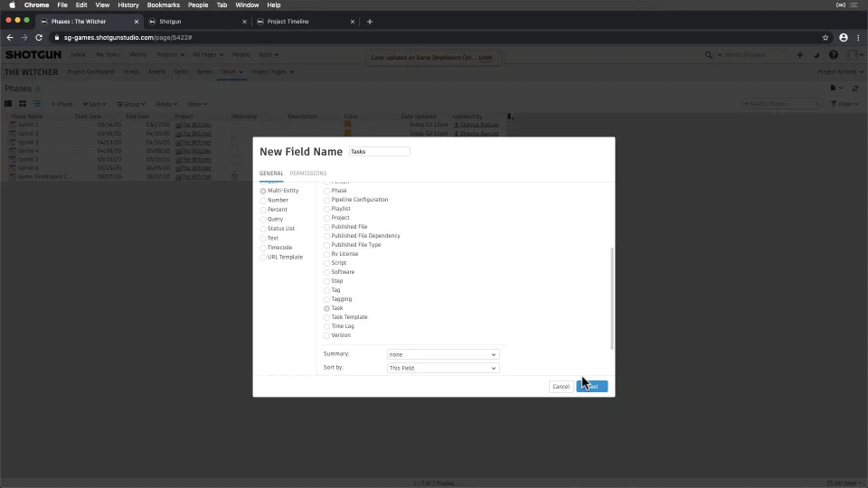Open Chrome profile icon

(843, 38)
